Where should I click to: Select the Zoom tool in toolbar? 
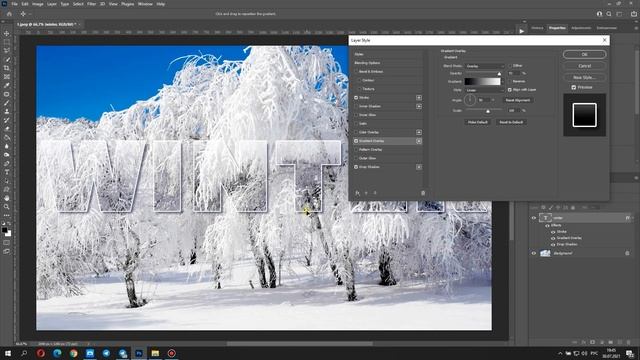(x=7, y=207)
